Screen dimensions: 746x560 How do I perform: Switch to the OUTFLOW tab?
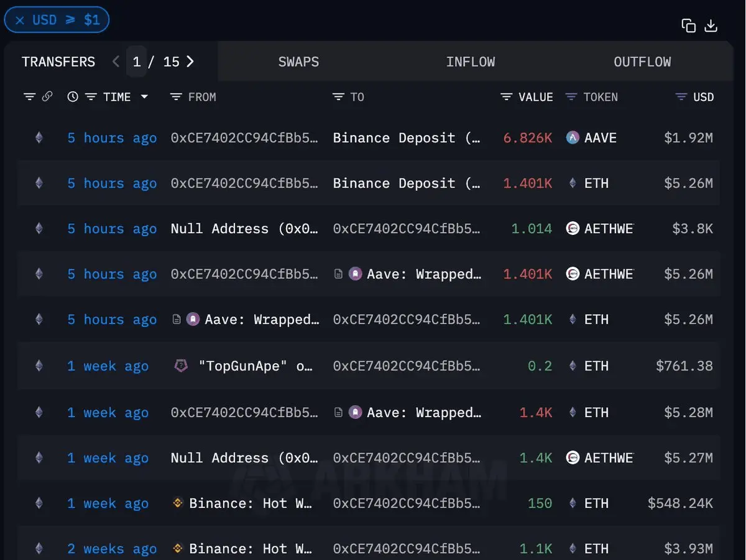tap(642, 62)
